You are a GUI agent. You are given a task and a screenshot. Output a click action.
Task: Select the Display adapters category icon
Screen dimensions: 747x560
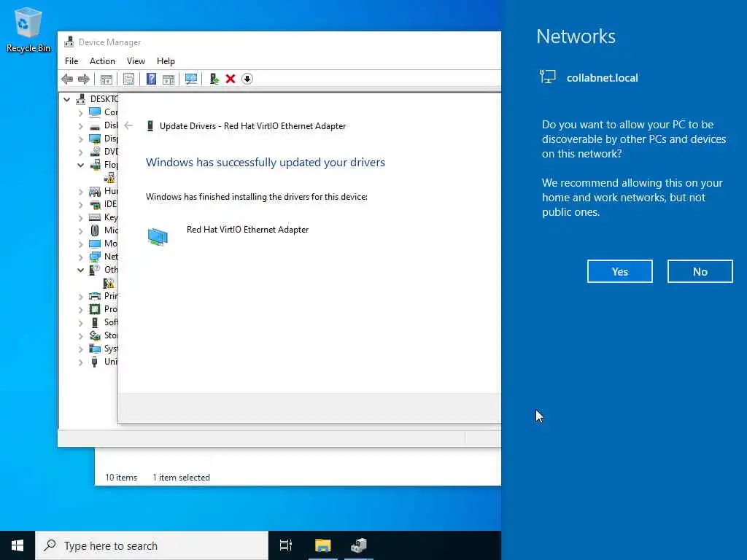[95, 139]
